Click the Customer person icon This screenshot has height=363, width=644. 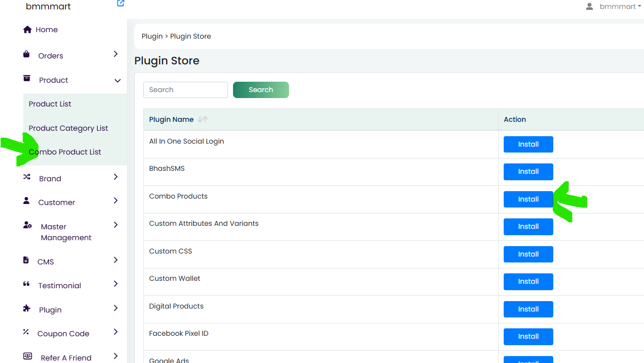(x=27, y=201)
